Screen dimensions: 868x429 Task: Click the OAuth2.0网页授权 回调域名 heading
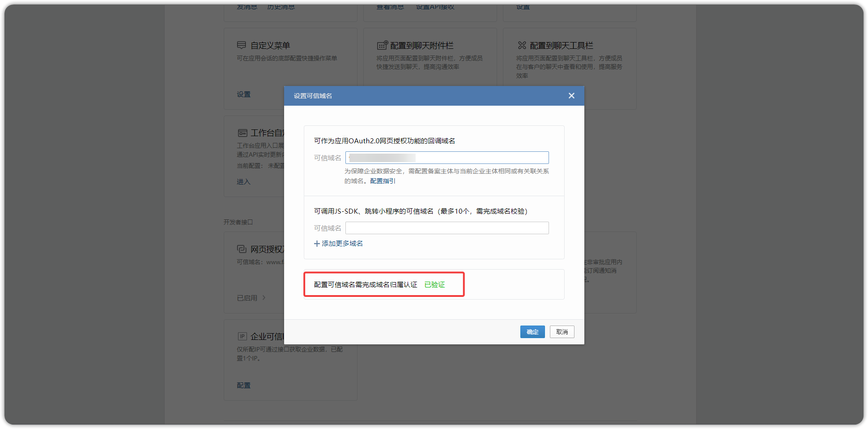[x=384, y=141]
